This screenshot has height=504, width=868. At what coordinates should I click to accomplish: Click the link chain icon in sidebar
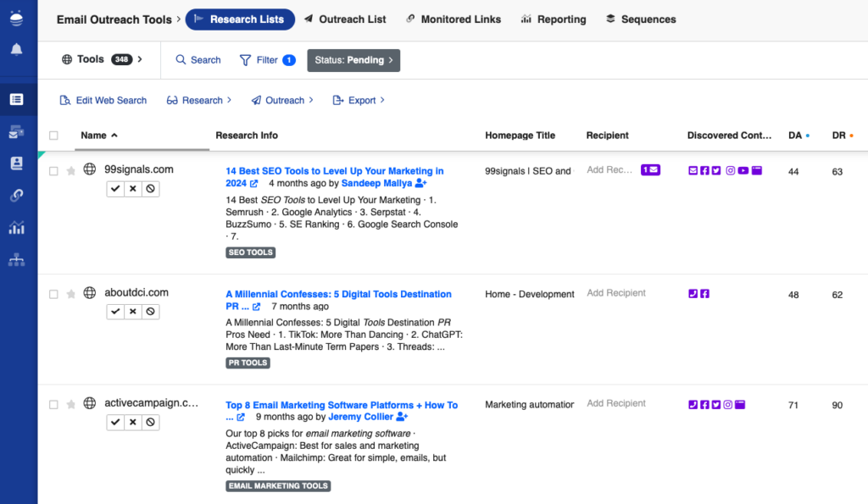[16, 196]
